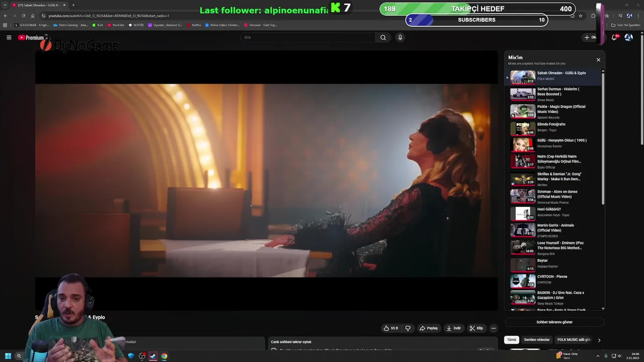Select the Tümü filter chip
Screen dimensions: 644x362
pos(512,340)
